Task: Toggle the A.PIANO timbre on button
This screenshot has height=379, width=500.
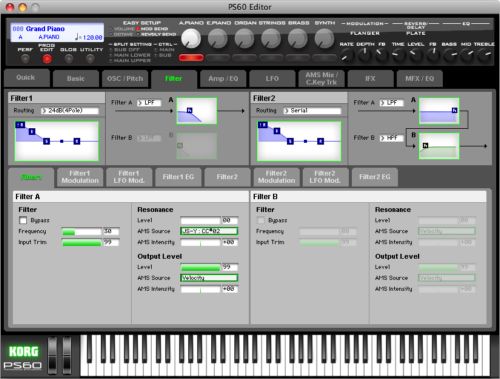Action: click(x=191, y=58)
